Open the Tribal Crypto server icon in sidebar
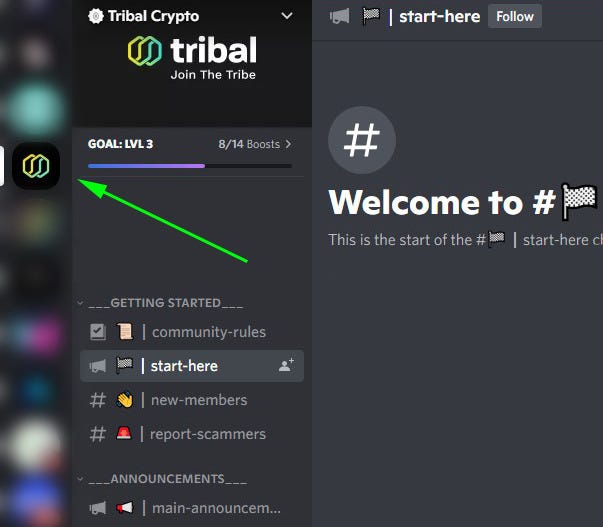 coord(36,166)
